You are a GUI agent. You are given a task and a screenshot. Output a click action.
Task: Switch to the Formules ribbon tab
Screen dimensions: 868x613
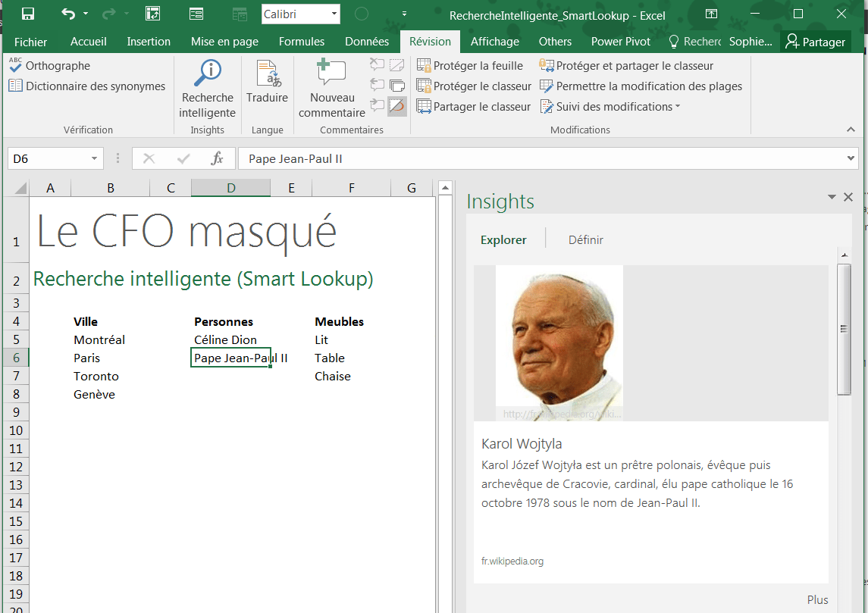pos(301,42)
